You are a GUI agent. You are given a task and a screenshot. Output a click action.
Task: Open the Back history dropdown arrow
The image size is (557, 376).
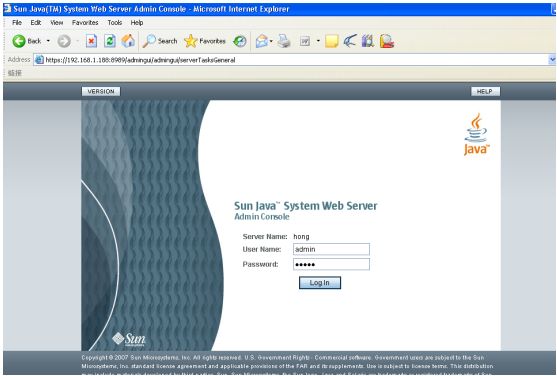(48, 41)
